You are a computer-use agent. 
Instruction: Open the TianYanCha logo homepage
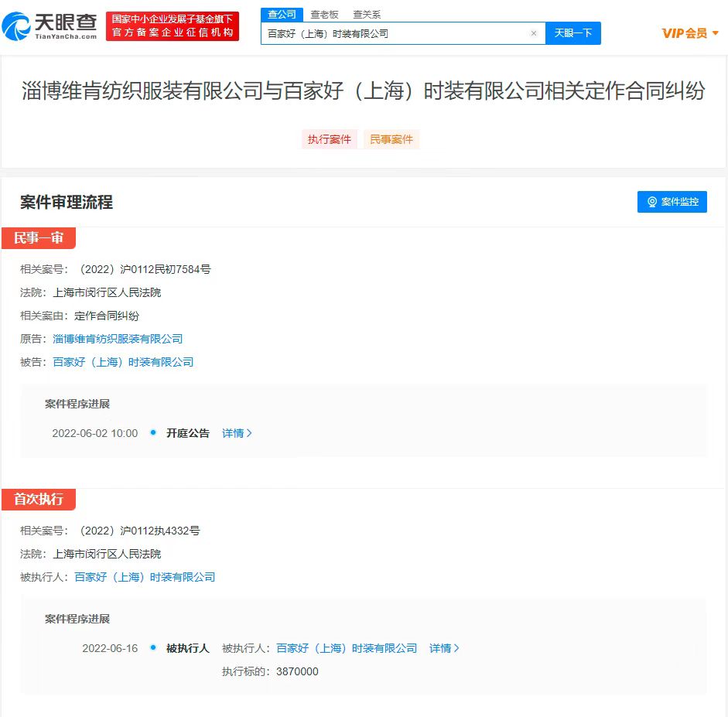pyautogui.click(x=50, y=26)
